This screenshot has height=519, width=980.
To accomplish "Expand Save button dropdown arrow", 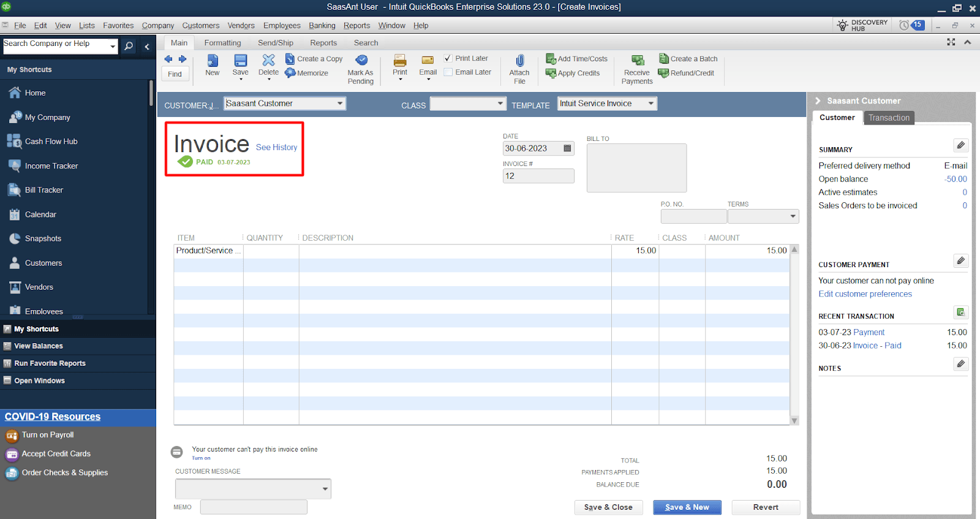I will [241, 79].
